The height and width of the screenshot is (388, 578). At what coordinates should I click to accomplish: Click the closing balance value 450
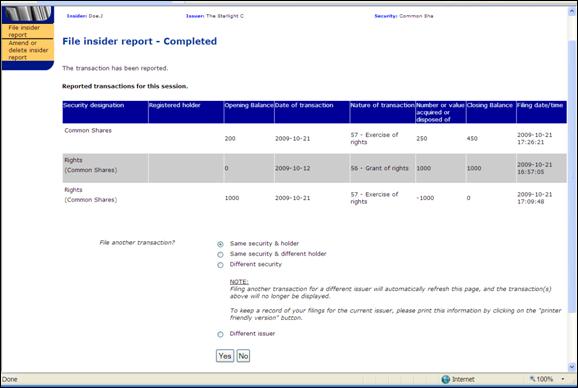point(472,139)
